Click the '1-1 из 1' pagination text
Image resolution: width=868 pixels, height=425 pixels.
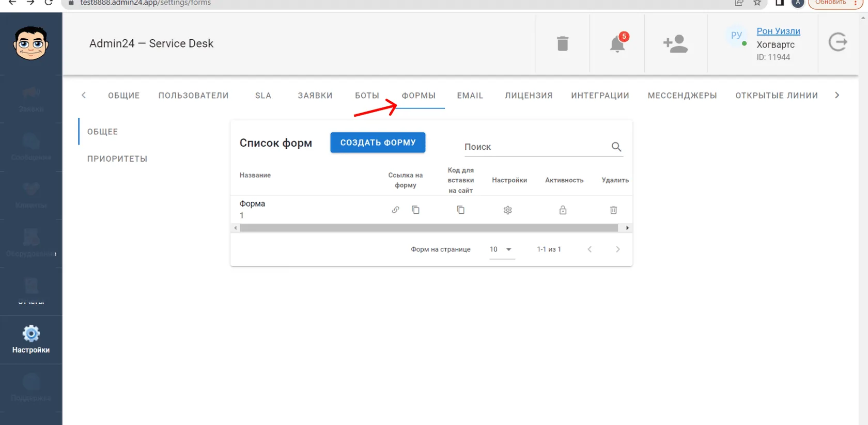tap(549, 249)
